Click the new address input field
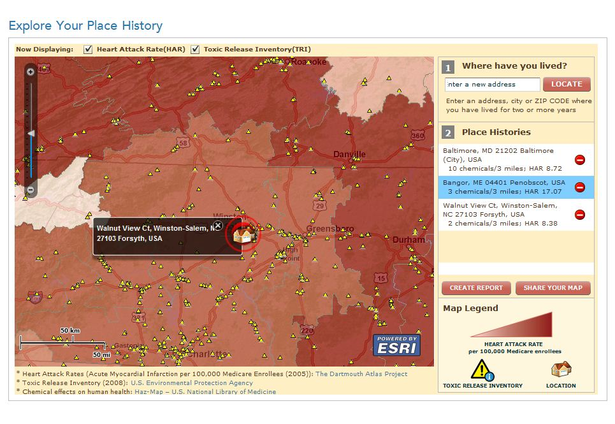The image size is (615, 424). (x=492, y=84)
